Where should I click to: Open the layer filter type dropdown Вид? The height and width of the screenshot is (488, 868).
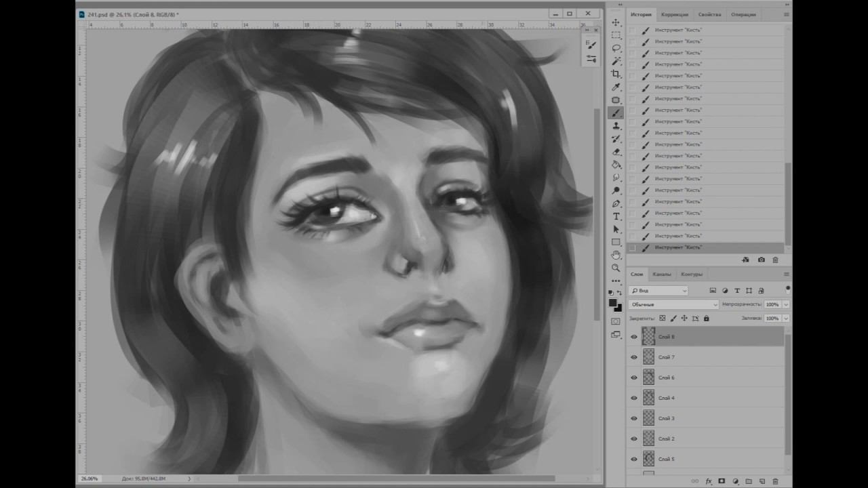tap(659, 290)
